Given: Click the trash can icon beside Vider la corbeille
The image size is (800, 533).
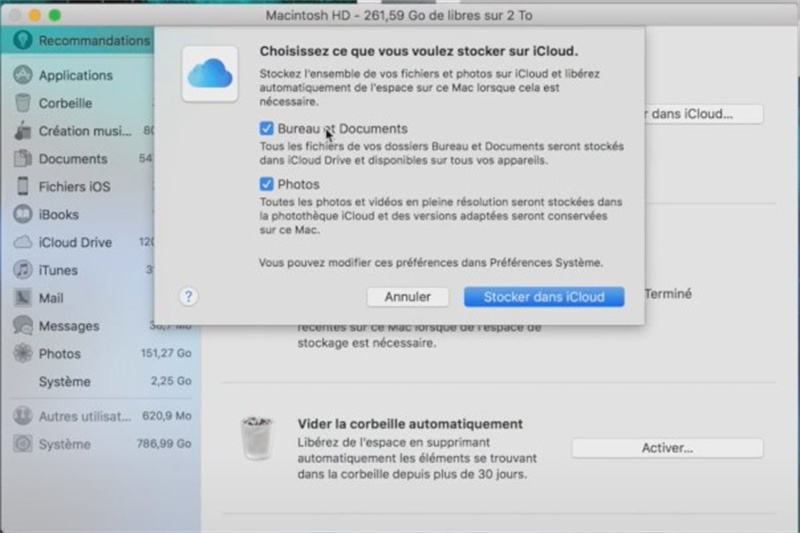Looking at the screenshot, I should tap(257, 438).
